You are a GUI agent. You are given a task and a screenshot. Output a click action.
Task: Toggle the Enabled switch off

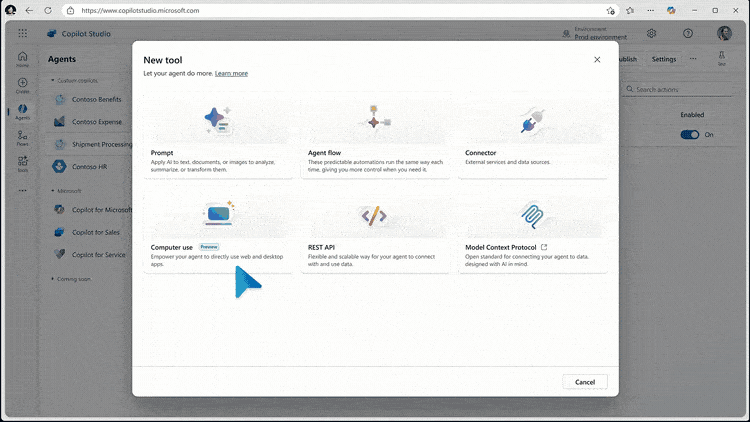tap(690, 134)
